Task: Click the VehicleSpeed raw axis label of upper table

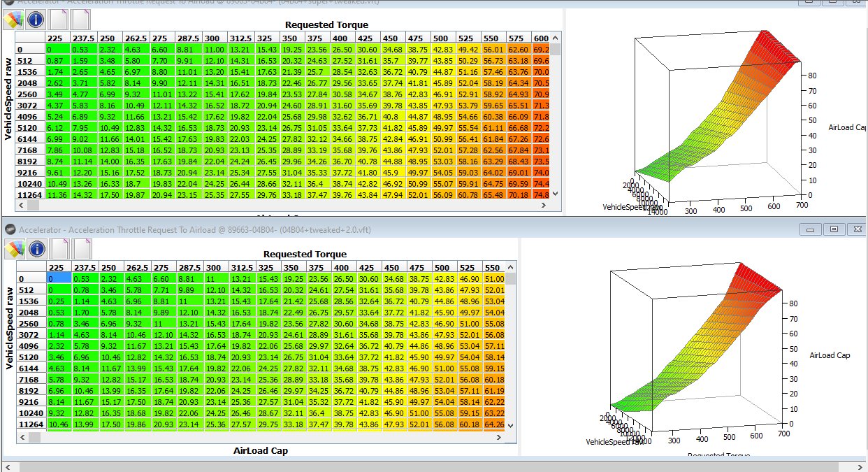Action: click(x=8, y=101)
